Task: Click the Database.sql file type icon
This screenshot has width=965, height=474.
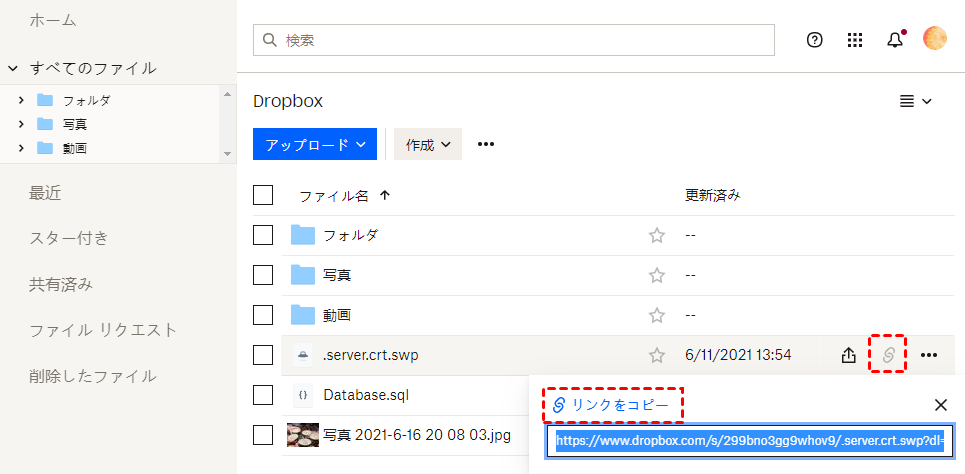Action: pos(302,395)
